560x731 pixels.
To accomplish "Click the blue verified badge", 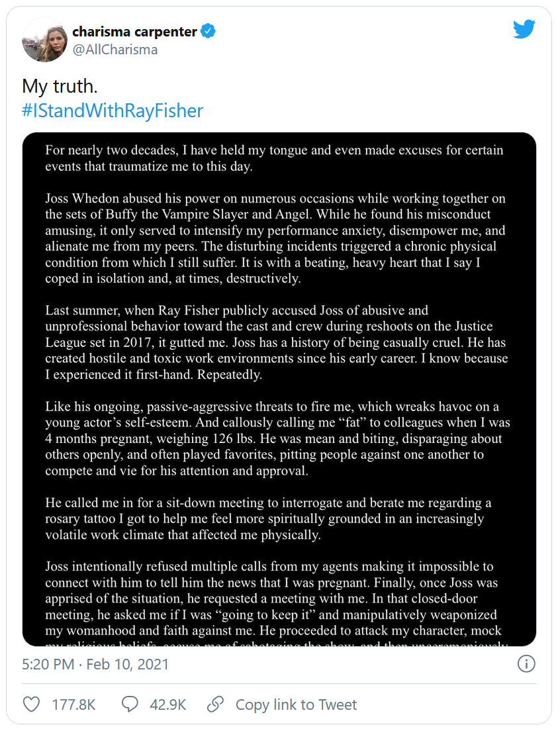I will 209,31.
